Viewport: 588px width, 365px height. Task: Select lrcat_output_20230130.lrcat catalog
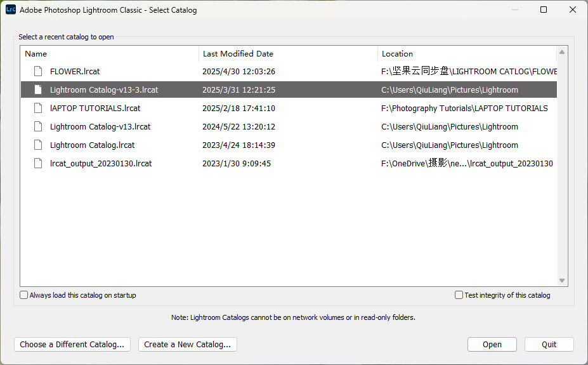point(101,164)
